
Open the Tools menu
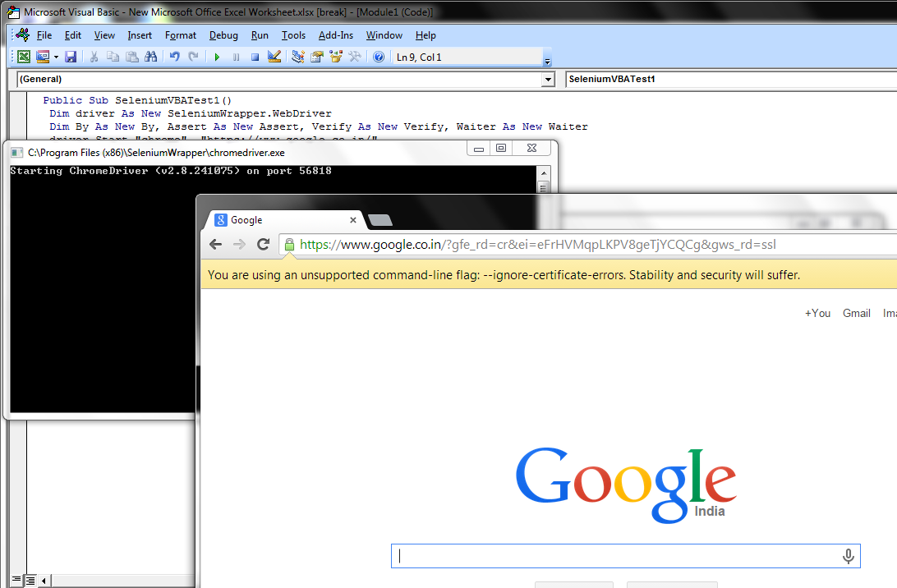(293, 35)
